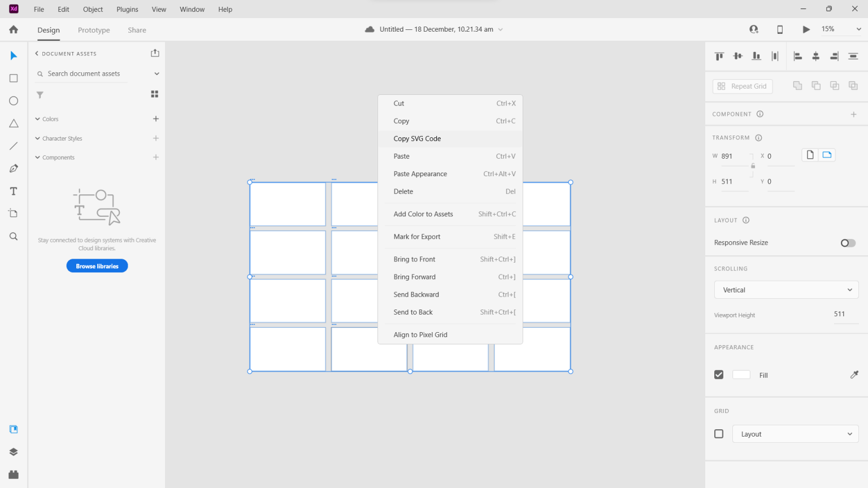Open the Layers panel

pos(13,451)
